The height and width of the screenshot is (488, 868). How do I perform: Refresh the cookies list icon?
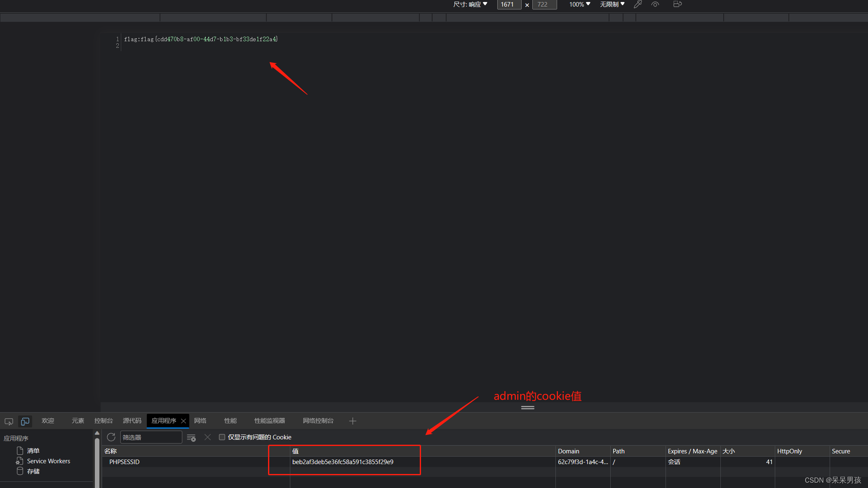111,437
